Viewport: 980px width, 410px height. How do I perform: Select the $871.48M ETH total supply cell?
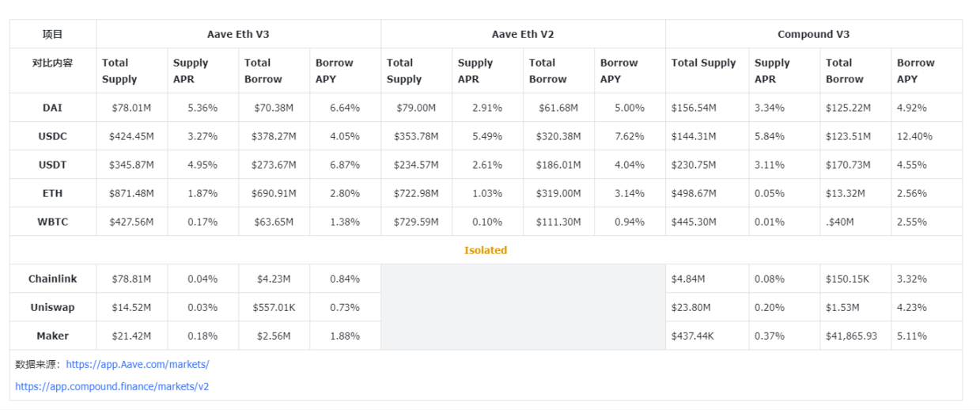[131, 193]
